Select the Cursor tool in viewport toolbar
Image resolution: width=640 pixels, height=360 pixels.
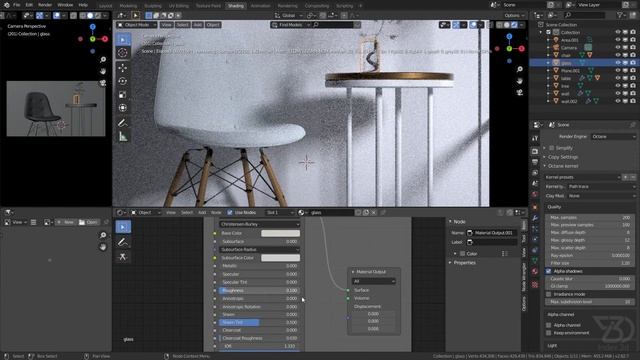123,53
